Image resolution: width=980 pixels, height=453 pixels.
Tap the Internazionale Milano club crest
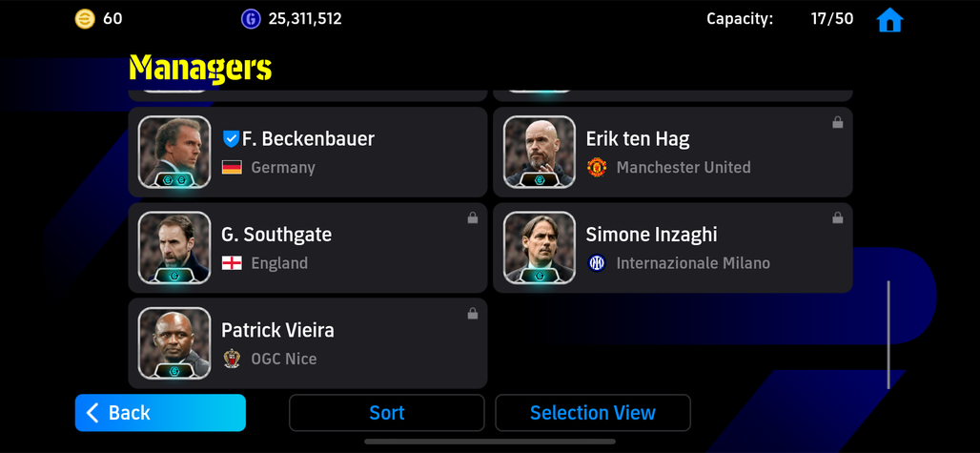[x=597, y=263]
